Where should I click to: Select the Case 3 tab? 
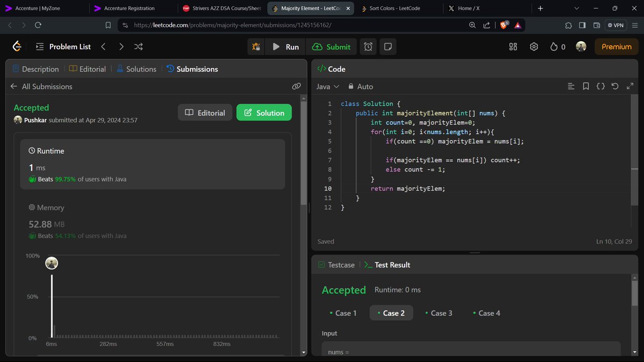point(438,313)
